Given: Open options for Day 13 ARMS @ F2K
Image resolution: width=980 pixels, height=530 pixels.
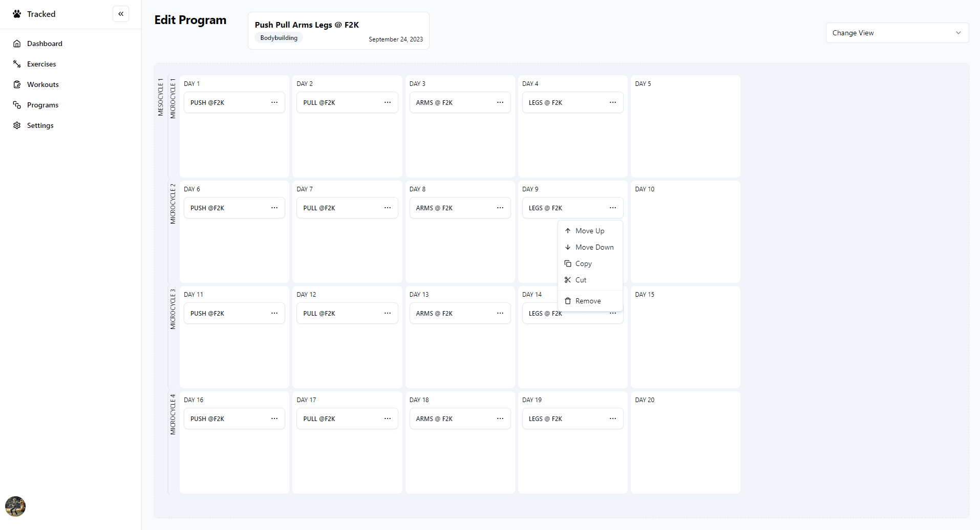Looking at the screenshot, I should click(x=500, y=313).
